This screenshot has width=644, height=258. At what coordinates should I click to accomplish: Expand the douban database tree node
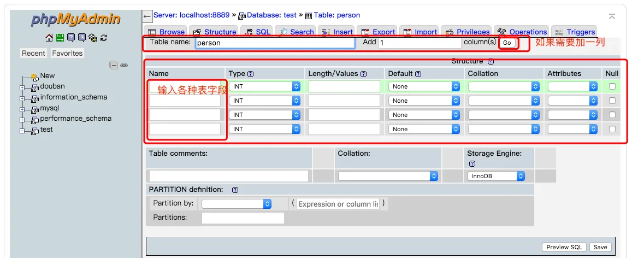pyautogui.click(x=22, y=87)
